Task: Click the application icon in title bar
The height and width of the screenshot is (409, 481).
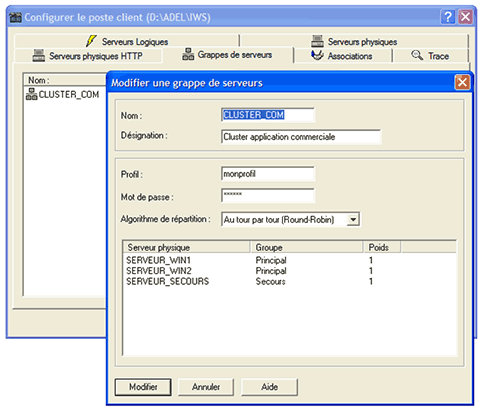Action: tap(15, 17)
